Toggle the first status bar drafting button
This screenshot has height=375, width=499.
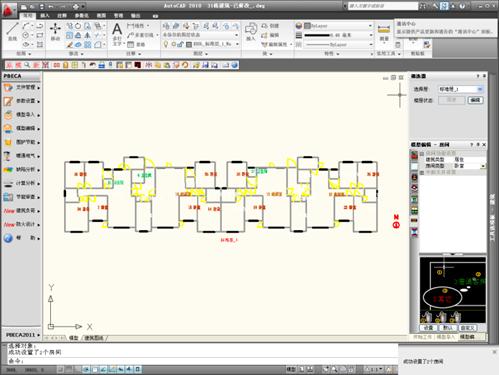(60, 369)
